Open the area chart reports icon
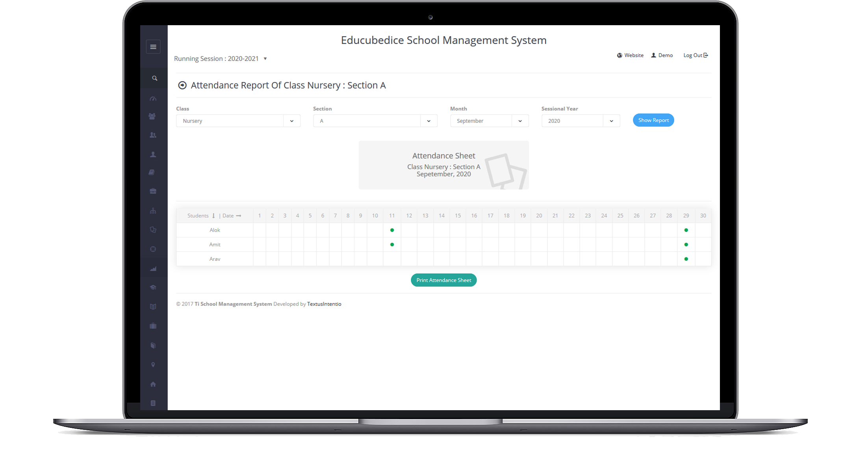868x459 pixels. [153, 268]
